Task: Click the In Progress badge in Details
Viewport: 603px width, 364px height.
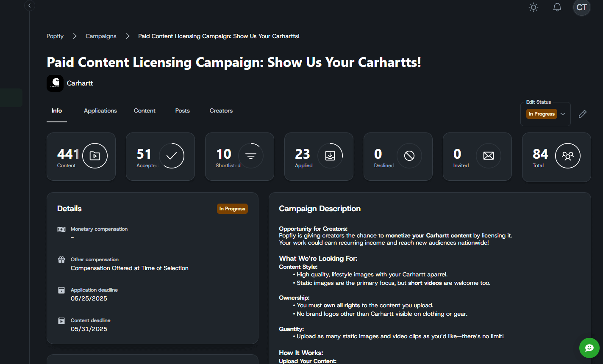Action: (232, 209)
